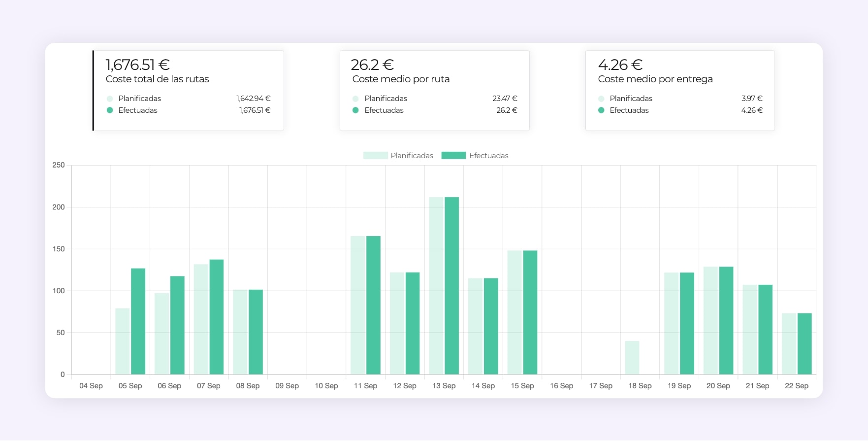Click the Planificadas dot in the total cost card
This screenshot has width=868, height=441.
[x=110, y=99]
